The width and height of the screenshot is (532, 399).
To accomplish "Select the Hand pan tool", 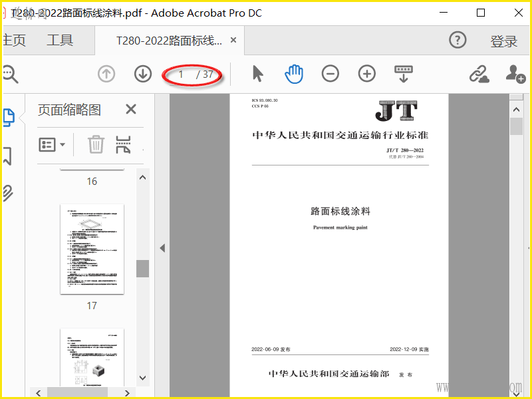I will 294,74.
